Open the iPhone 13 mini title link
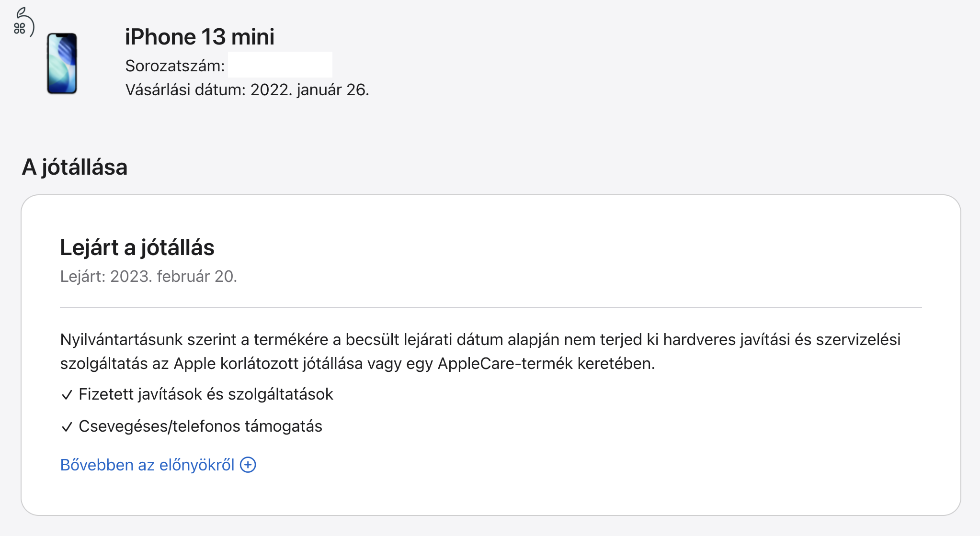The width and height of the screenshot is (980, 536). click(x=200, y=36)
